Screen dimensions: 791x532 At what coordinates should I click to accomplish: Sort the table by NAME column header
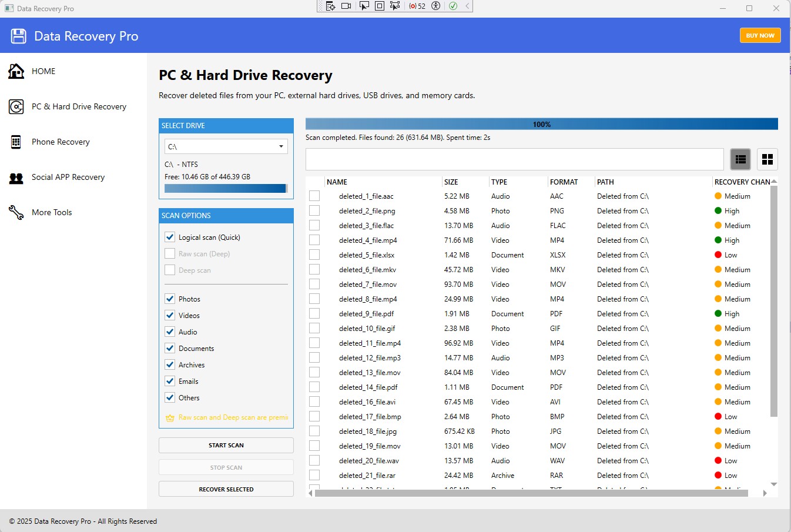(383, 182)
